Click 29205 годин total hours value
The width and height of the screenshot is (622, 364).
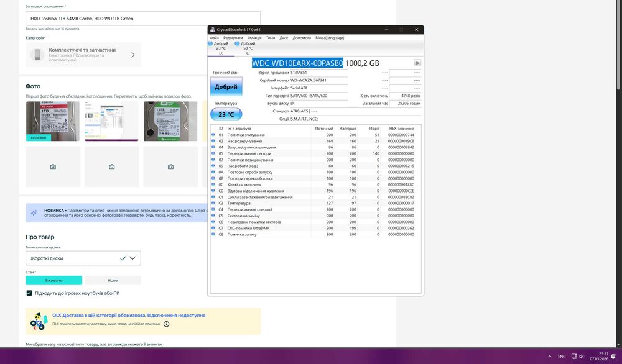point(405,103)
